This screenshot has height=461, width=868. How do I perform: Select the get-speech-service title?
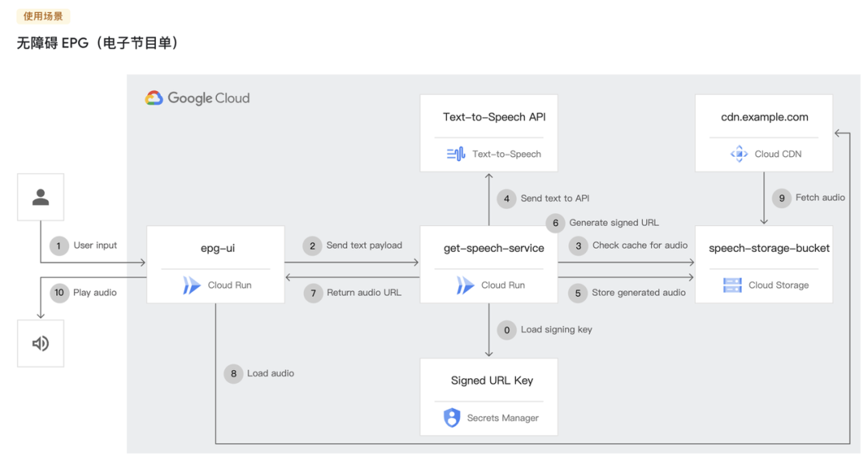[493, 249]
